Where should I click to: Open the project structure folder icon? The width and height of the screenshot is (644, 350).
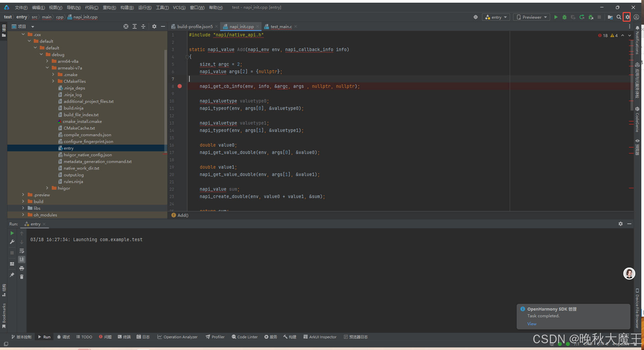(x=610, y=17)
